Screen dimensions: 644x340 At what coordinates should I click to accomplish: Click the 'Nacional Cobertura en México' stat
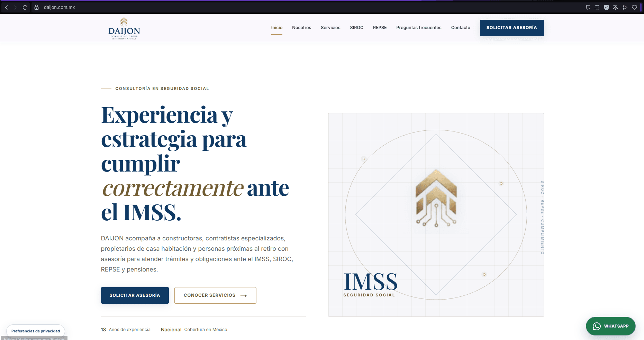click(x=194, y=330)
